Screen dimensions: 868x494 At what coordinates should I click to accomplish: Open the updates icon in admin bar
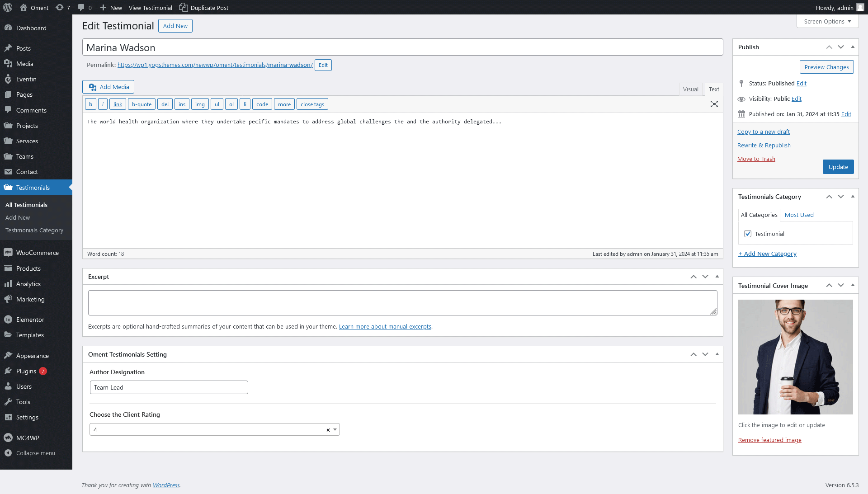coord(60,7)
